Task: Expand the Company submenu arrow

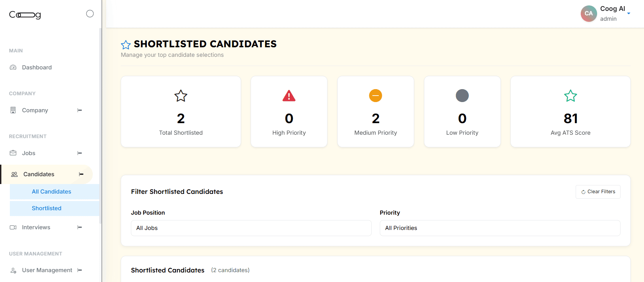Action: tap(80, 110)
